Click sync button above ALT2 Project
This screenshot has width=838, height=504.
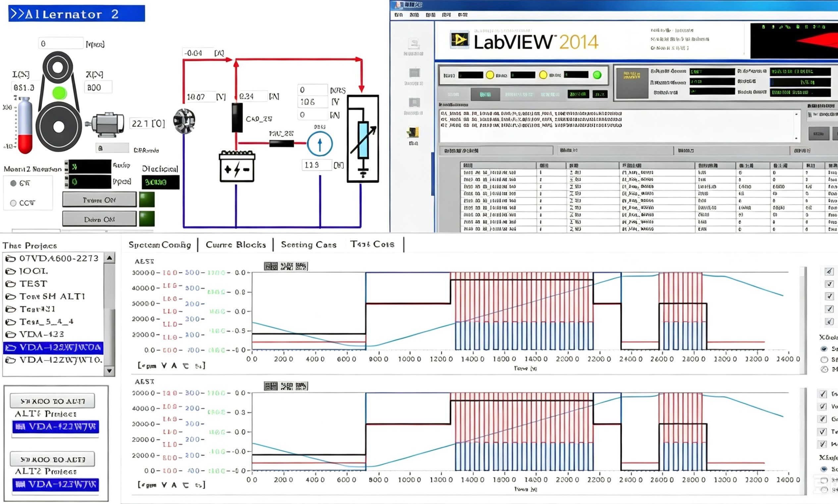click(x=52, y=460)
